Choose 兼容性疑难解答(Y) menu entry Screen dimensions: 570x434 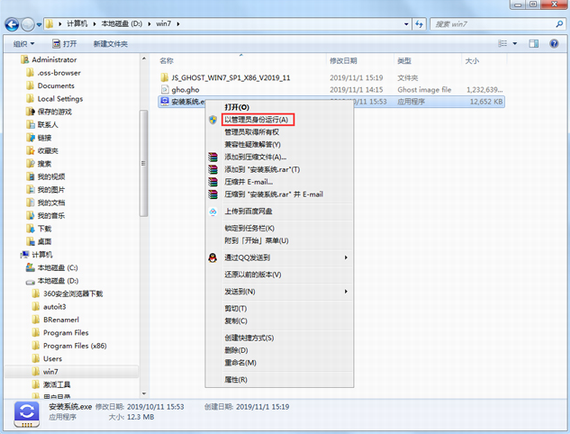(252, 145)
